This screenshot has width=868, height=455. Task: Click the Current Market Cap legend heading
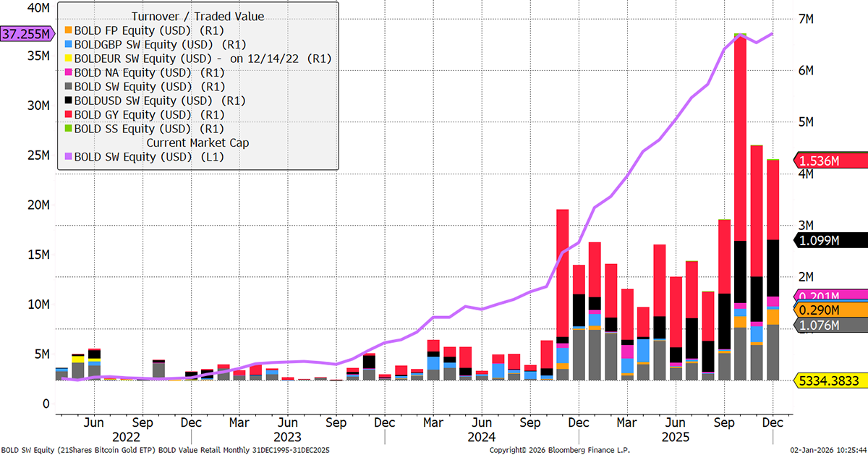pyautogui.click(x=197, y=143)
